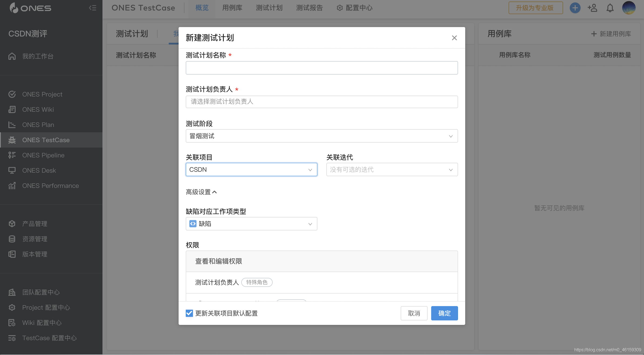Open 版本管理 in sidebar

[51, 254]
